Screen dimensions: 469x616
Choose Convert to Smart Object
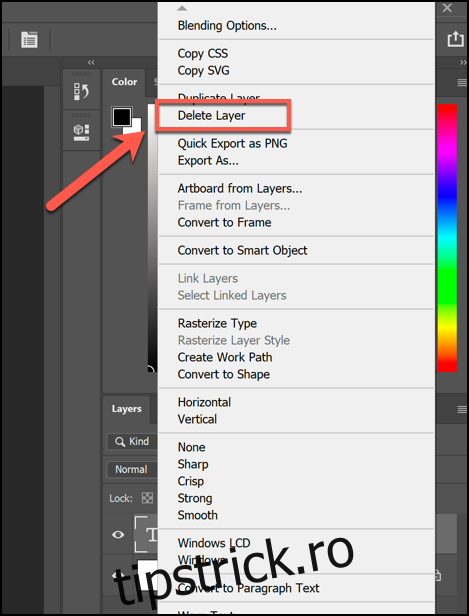(242, 250)
